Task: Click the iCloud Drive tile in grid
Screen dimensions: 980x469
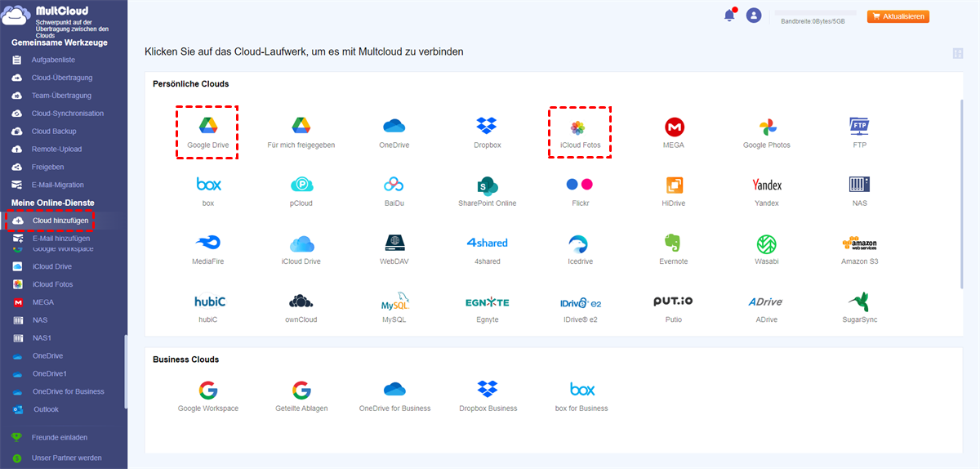Action: [x=301, y=248]
